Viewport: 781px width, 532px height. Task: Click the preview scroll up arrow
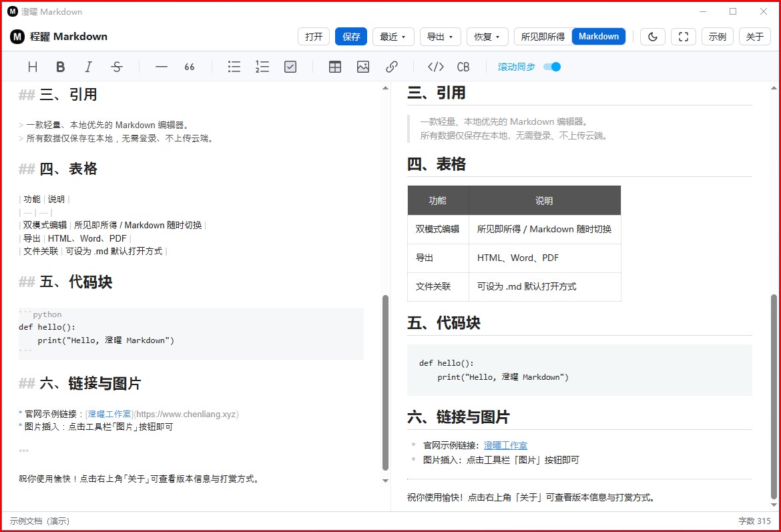point(774,87)
